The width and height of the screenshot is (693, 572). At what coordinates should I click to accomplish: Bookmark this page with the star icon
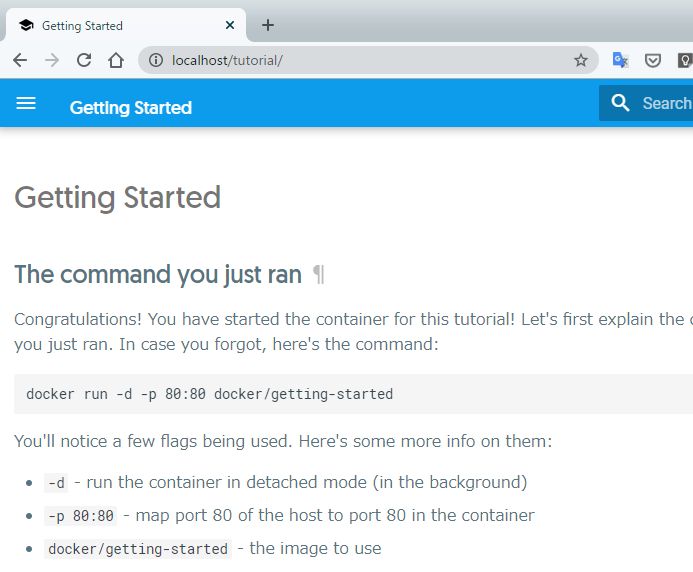point(581,60)
